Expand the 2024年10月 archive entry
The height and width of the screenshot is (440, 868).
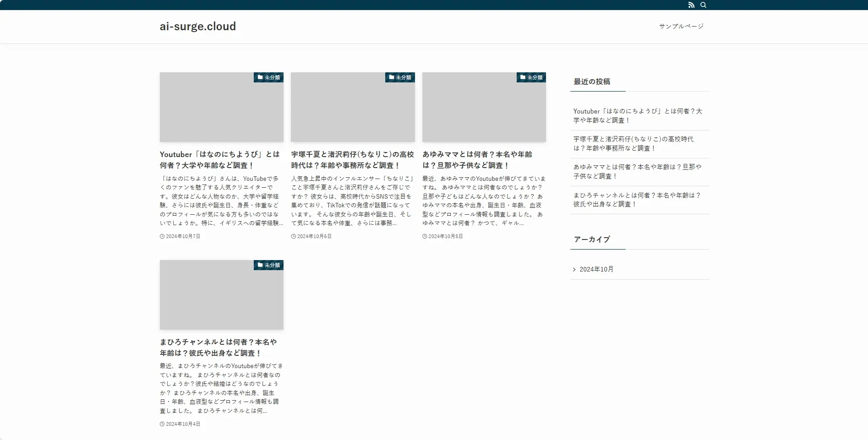tap(596, 269)
